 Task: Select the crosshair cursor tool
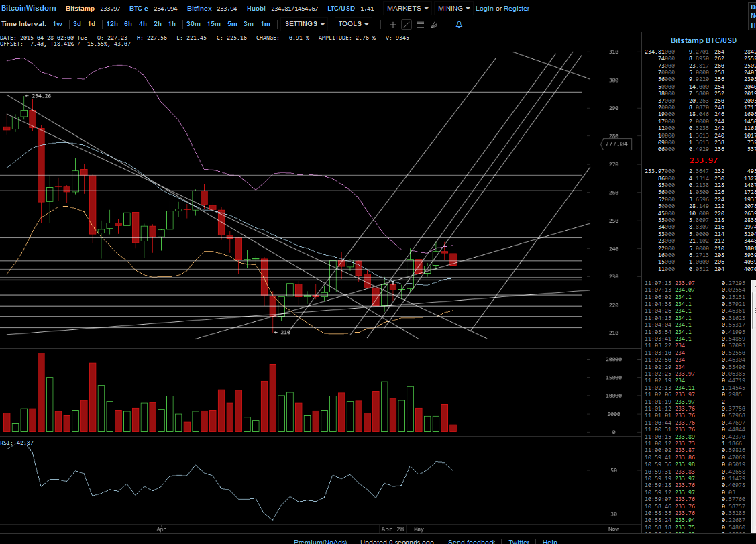pyautogui.click(x=393, y=25)
